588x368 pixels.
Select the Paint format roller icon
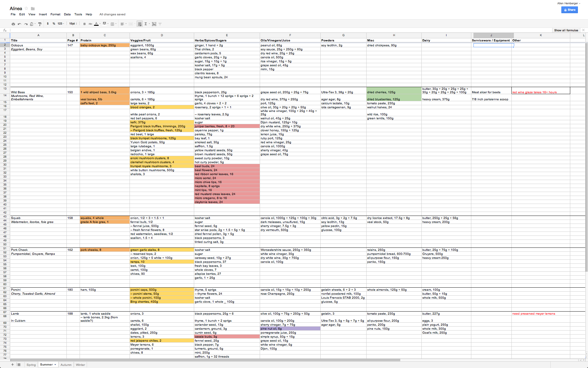(x=40, y=24)
